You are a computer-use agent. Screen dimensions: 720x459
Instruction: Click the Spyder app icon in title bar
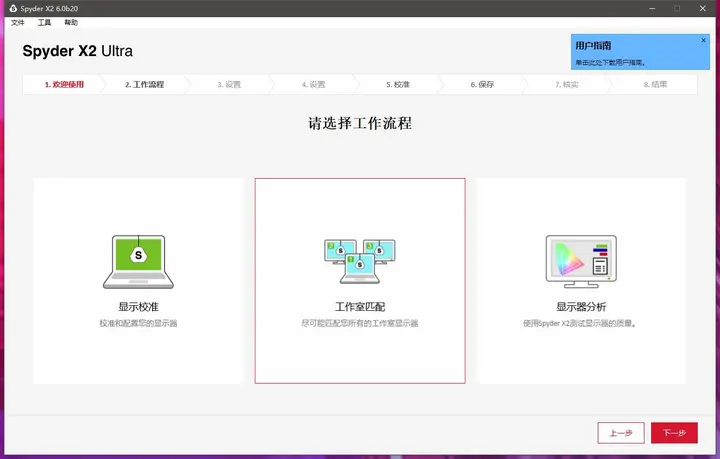tap(13, 8)
